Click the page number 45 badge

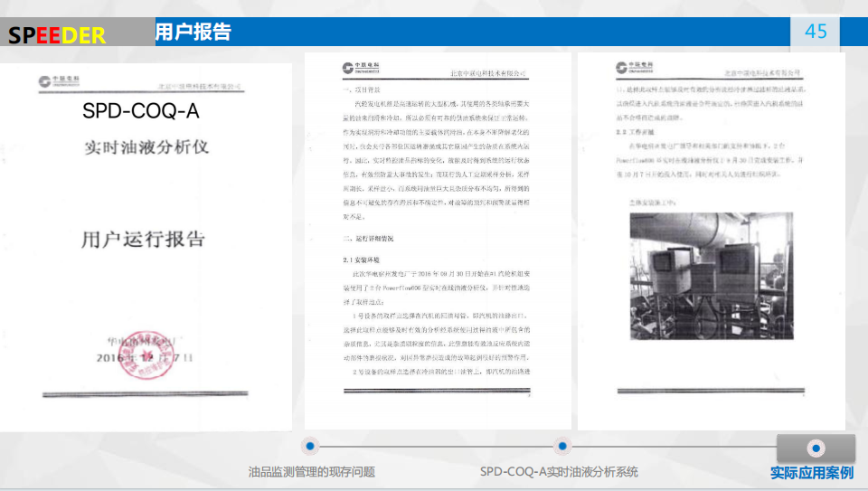[x=816, y=32]
